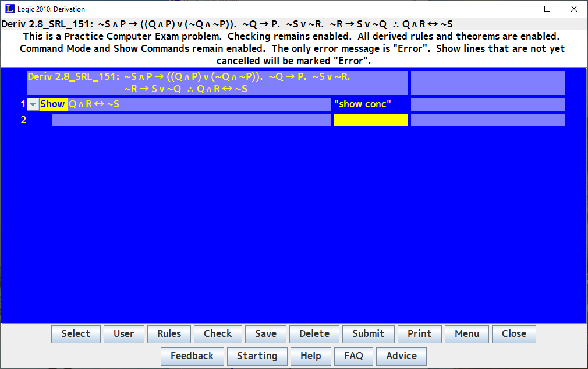Click line number 2

pos(23,120)
